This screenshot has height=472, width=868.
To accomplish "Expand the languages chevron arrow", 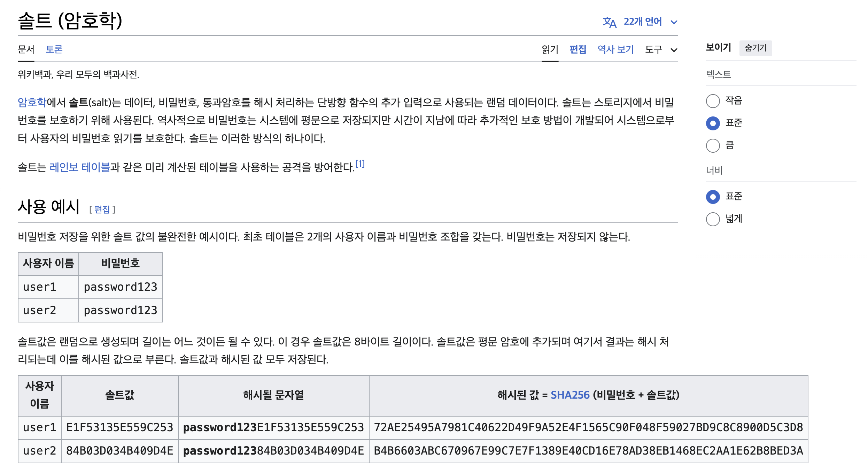I will (x=674, y=22).
